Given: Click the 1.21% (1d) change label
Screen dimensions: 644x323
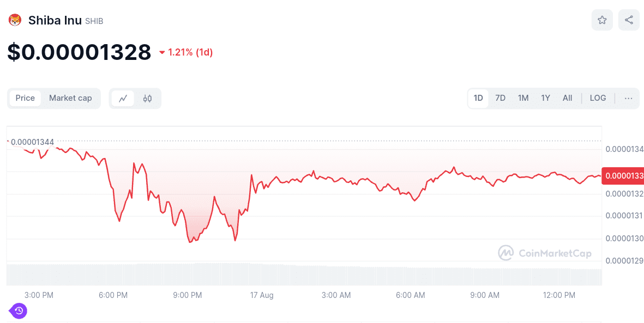Looking at the screenshot, I should coord(190,52).
